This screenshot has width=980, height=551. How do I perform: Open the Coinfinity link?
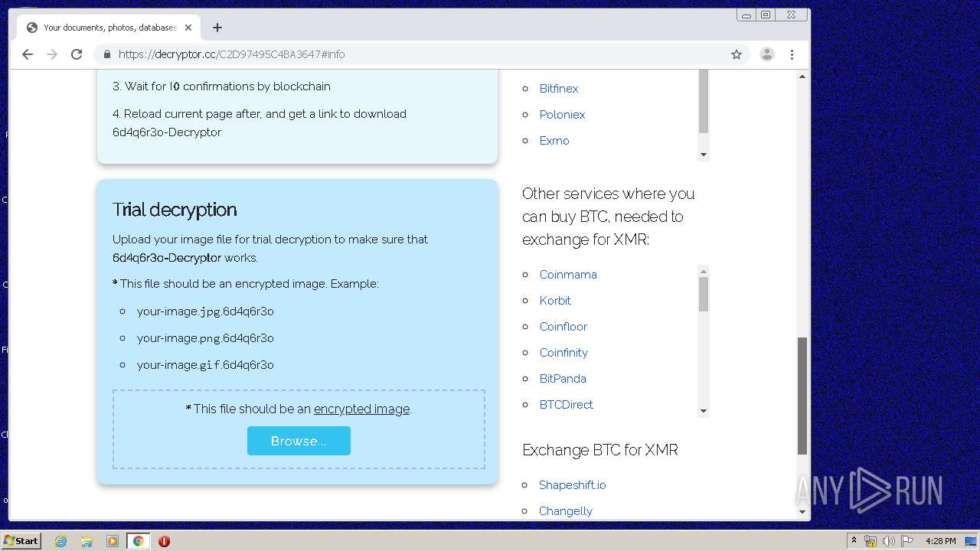[563, 353]
